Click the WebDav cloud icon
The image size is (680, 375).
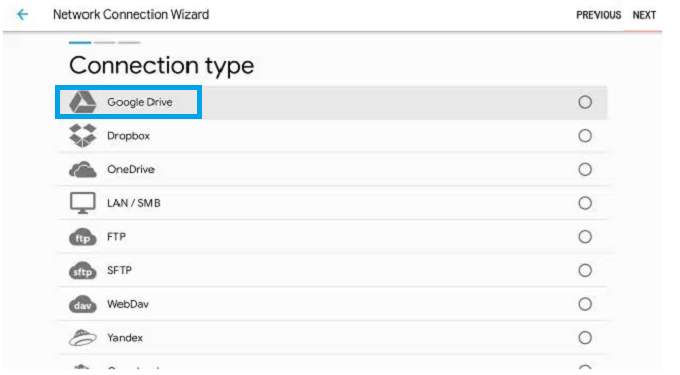(x=82, y=304)
